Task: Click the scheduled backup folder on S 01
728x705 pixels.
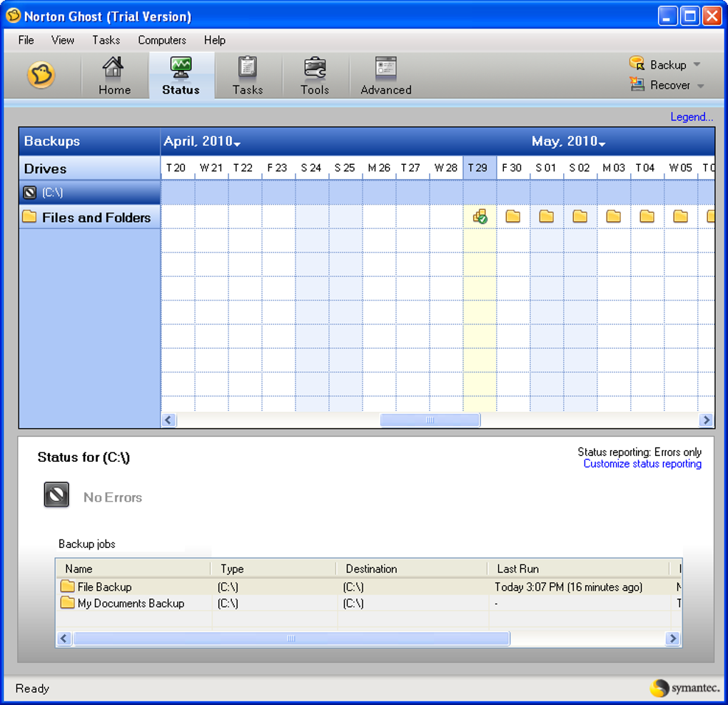Action: 547,216
